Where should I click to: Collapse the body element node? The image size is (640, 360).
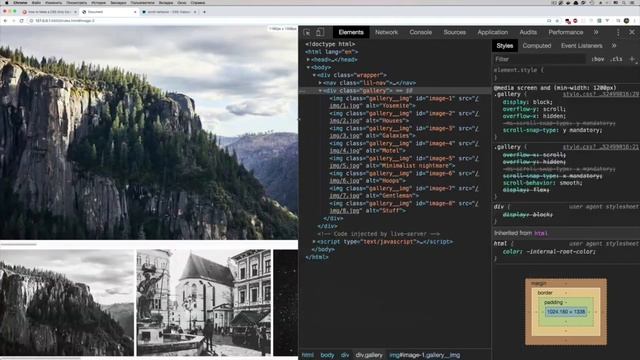[x=308, y=67]
